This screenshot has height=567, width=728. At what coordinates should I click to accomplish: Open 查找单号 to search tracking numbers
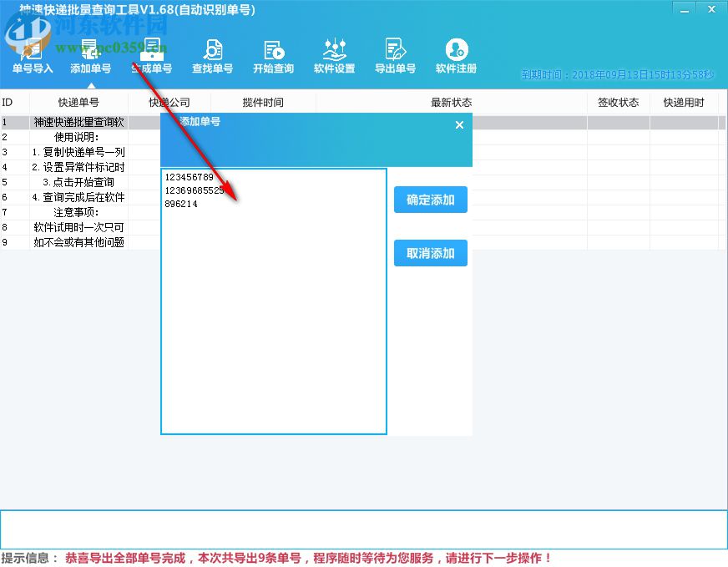tap(212, 54)
